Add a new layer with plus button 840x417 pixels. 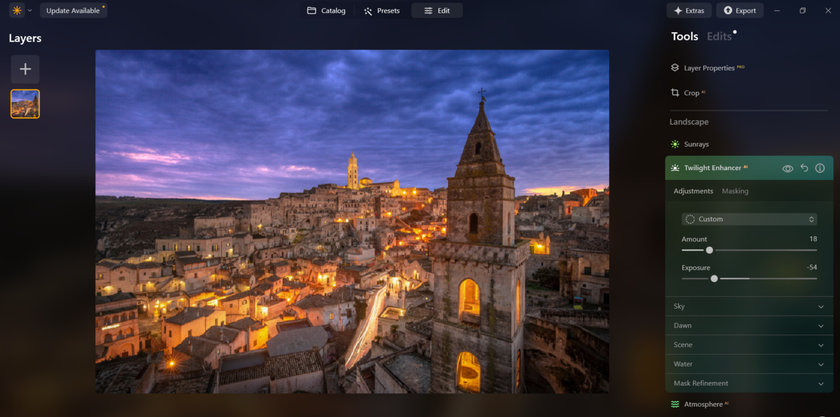coord(25,69)
